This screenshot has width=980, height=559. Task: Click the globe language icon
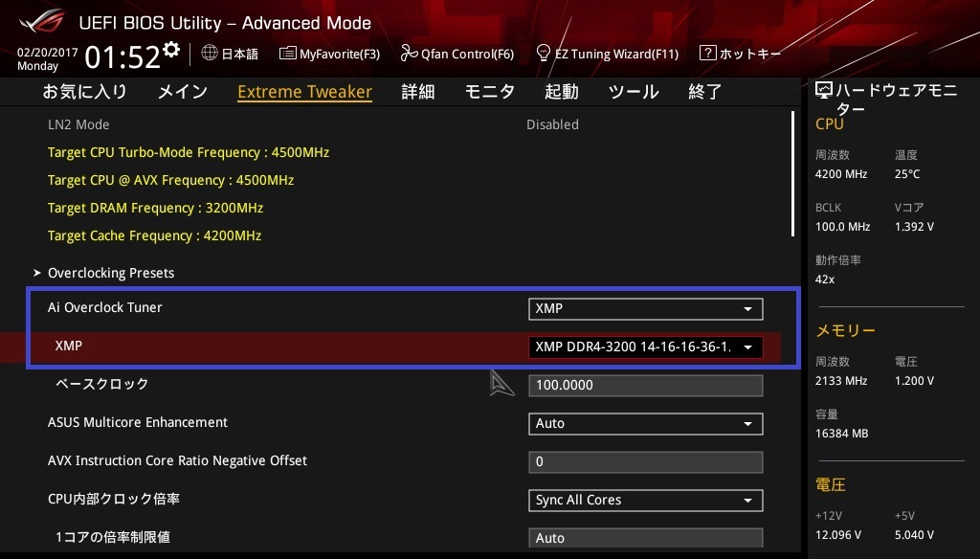(210, 53)
